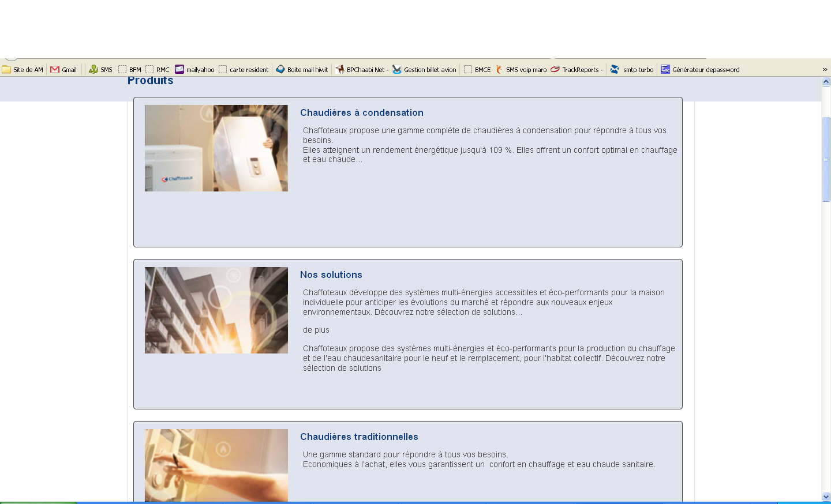The width and height of the screenshot is (831, 504).
Task: Click the 'gamme complète de chaudières' sentence
Action: (x=485, y=135)
